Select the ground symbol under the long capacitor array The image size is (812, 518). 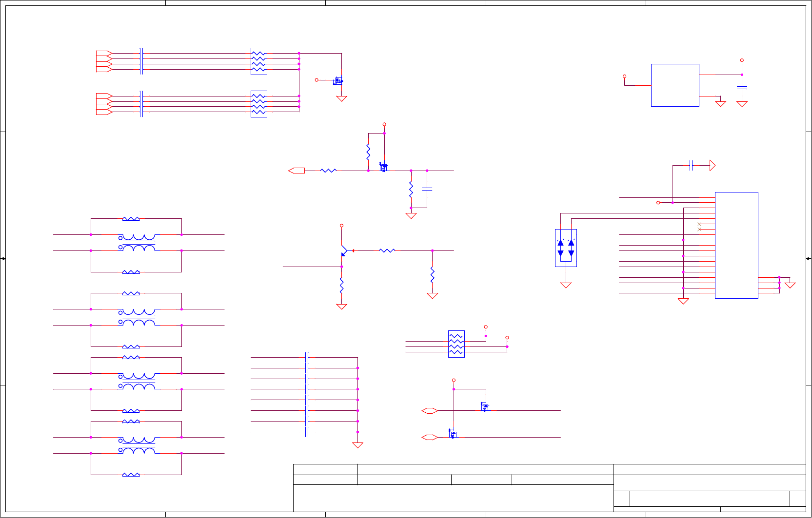tap(357, 445)
